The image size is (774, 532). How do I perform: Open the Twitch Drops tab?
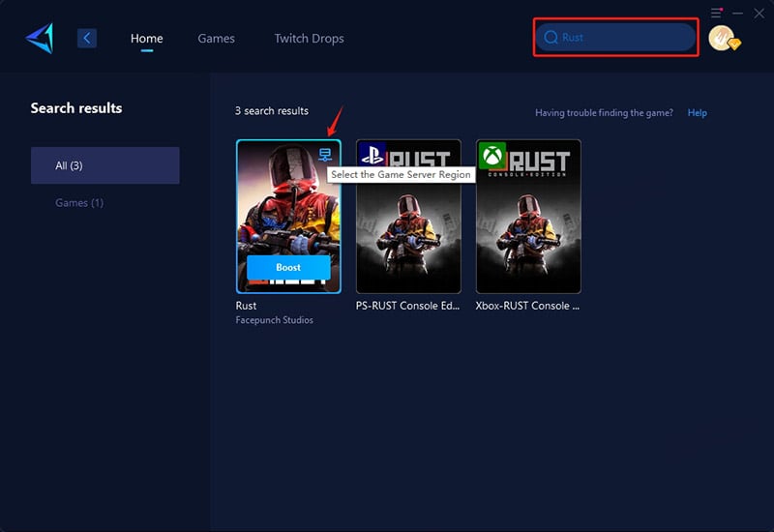click(309, 39)
